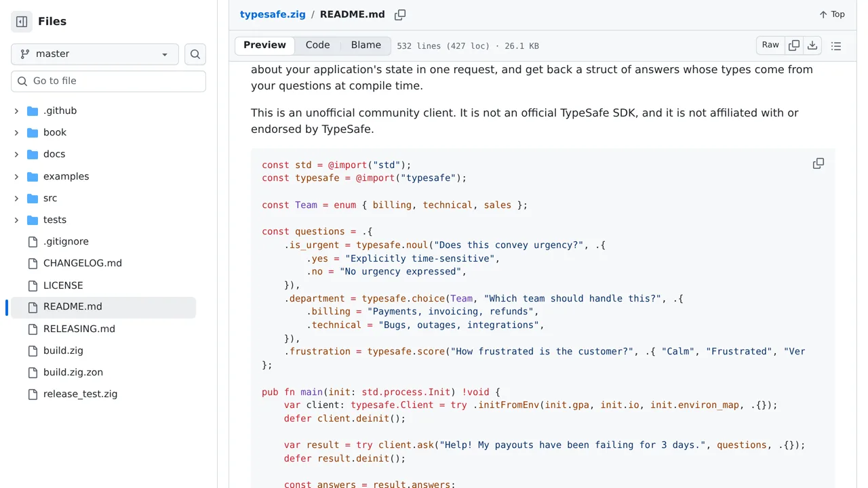The width and height of the screenshot is (868, 488).
Task: Open release_test.zig file
Action: pyautogui.click(x=80, y=394)
